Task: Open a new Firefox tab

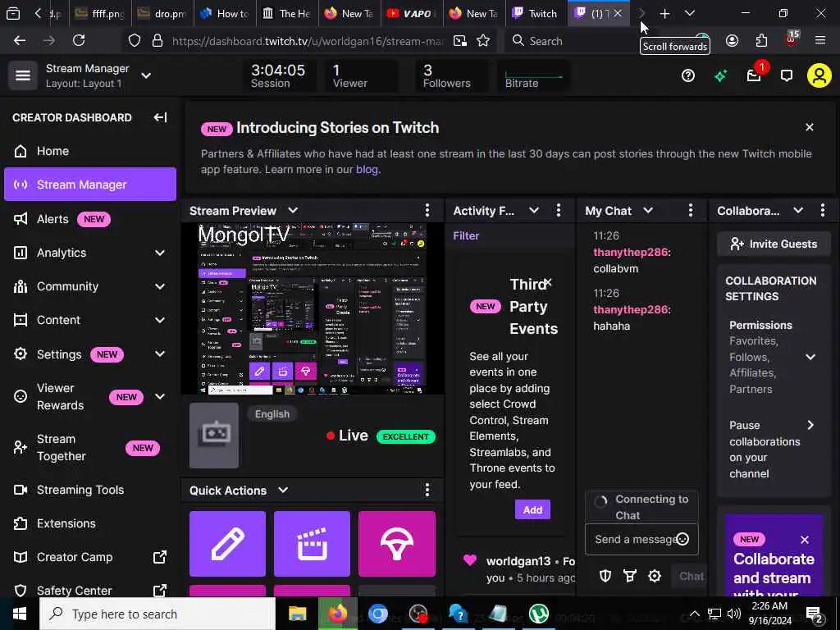Action: tap(664, 13)
